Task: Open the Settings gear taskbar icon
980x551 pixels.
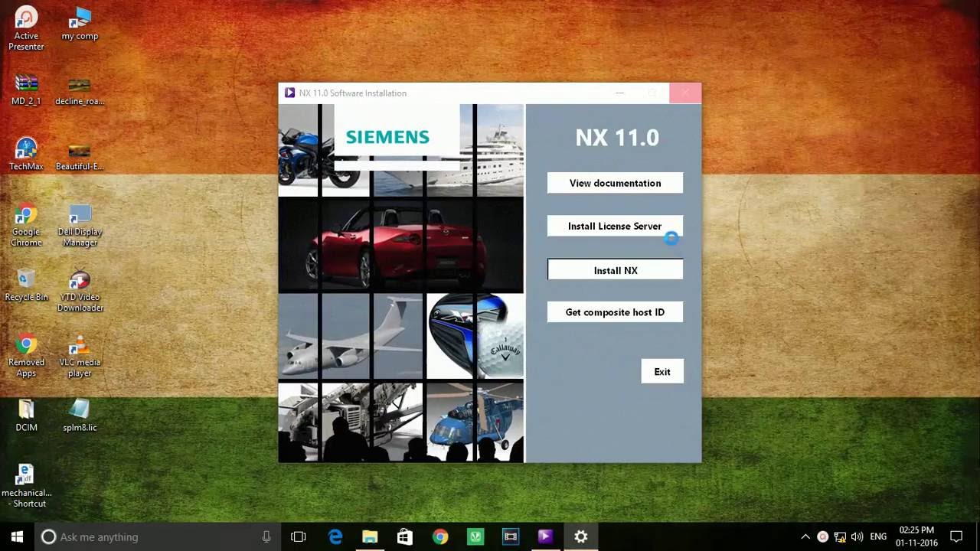Action: 581,536
